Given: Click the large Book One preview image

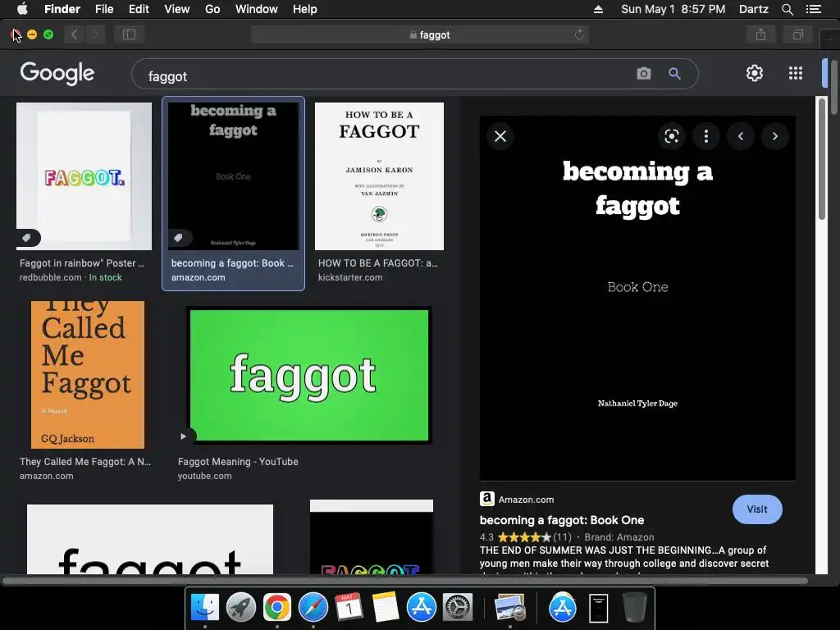Looking at the screenshot, I should pyautogui.click(x=637, y=298).
